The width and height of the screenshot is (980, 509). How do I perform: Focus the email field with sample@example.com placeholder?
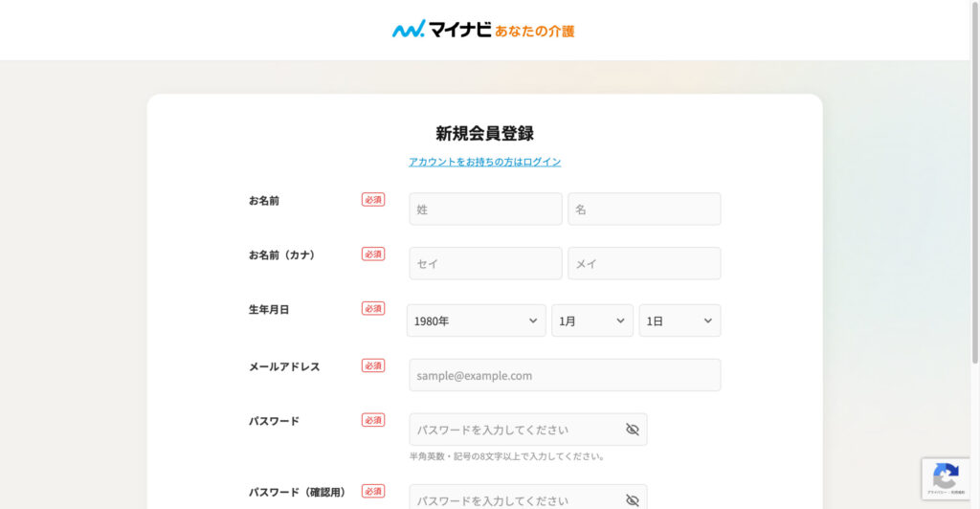pyautogui.click(x=565, y=375)
